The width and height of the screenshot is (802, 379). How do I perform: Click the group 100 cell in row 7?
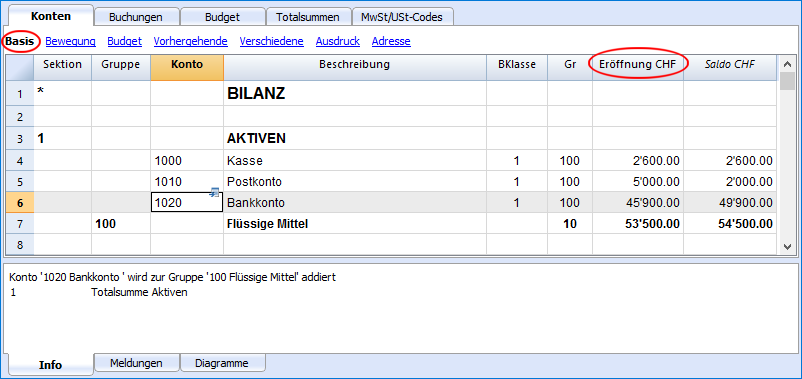121,224
